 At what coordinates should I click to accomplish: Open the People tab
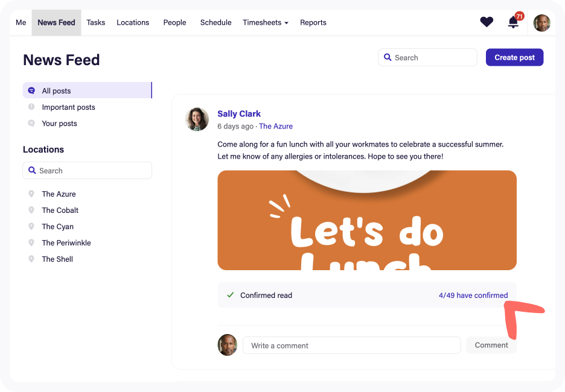tap(174, 22)
